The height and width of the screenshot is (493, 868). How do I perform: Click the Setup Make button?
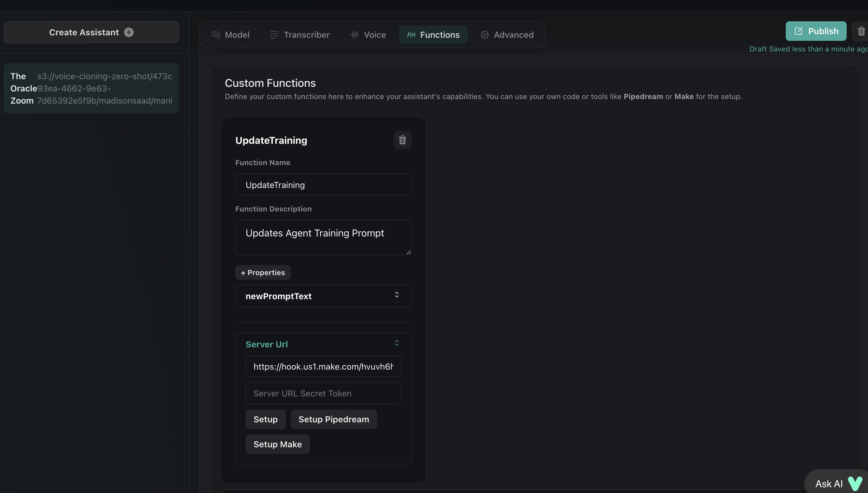click(x=277, y=444)
